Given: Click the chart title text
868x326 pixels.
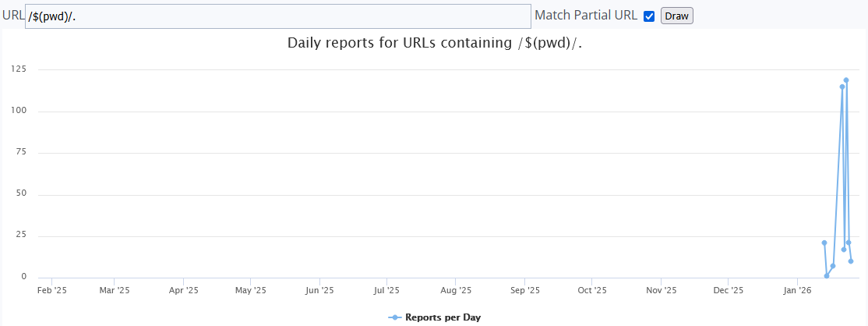Looking at the screenshot, I should 435,43.
